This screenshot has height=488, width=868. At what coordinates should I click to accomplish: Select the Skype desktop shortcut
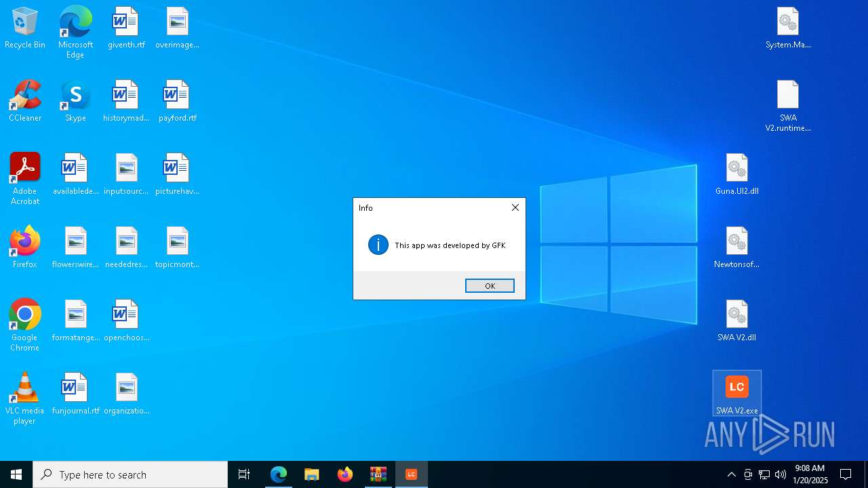[x=75, y=102]
